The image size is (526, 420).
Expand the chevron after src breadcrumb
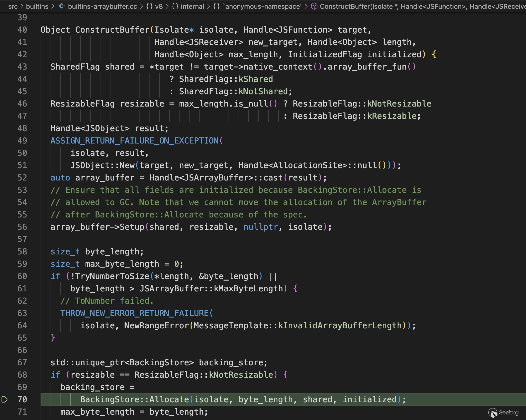22,6
